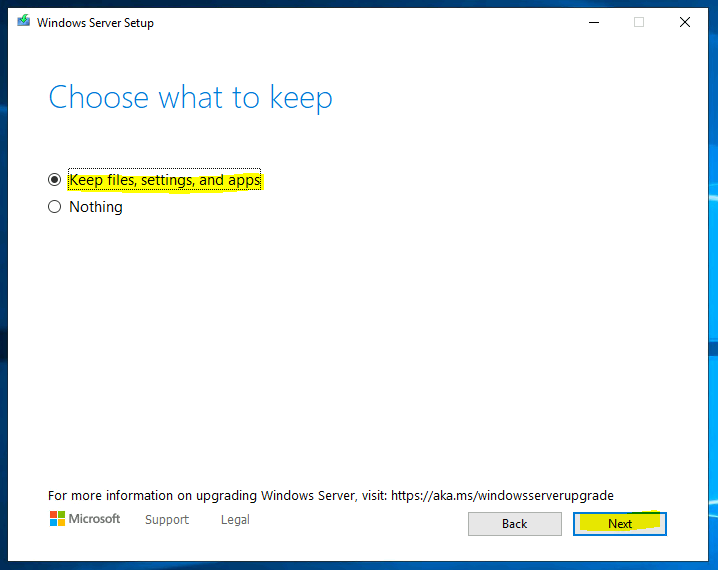
Task: Close the Windows Server Setup window
Action: click(x=685, y=22)
